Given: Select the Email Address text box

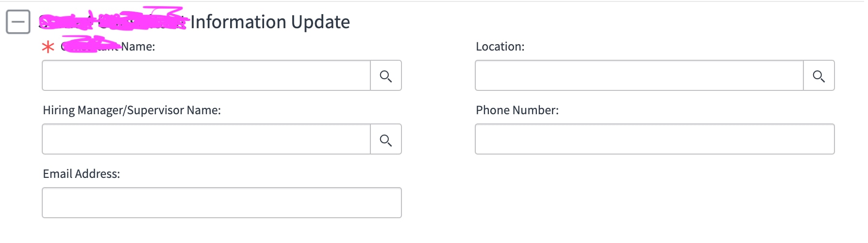Looking at the screenshot, I should click(x=222, y=203).
